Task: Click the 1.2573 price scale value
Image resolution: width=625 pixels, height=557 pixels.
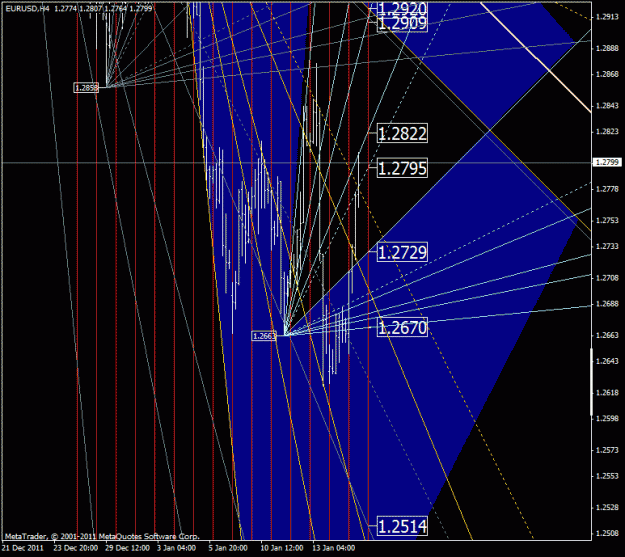Action: point(607,450)
